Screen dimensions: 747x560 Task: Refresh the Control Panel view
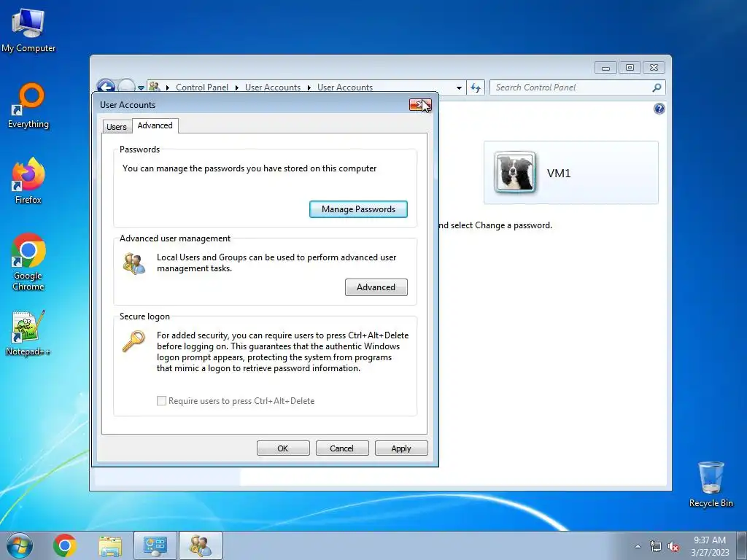pos(476,87)
